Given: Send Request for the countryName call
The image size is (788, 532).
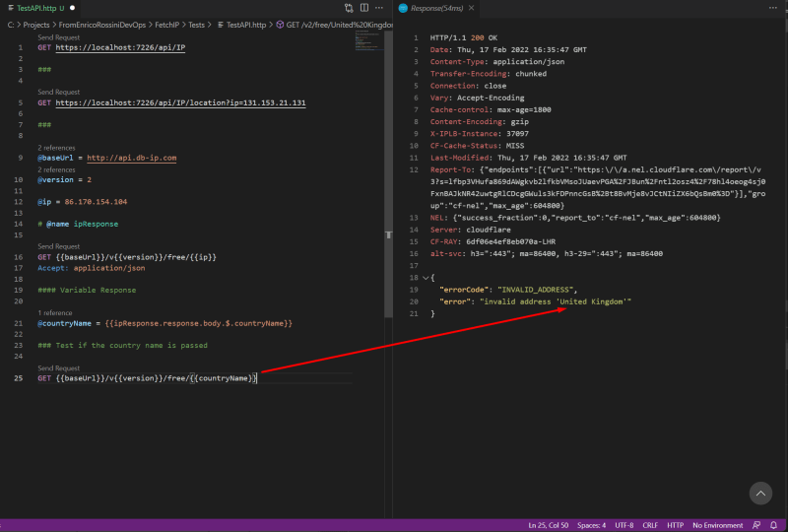Looking at the screenshot, I should tap(59, 368).
